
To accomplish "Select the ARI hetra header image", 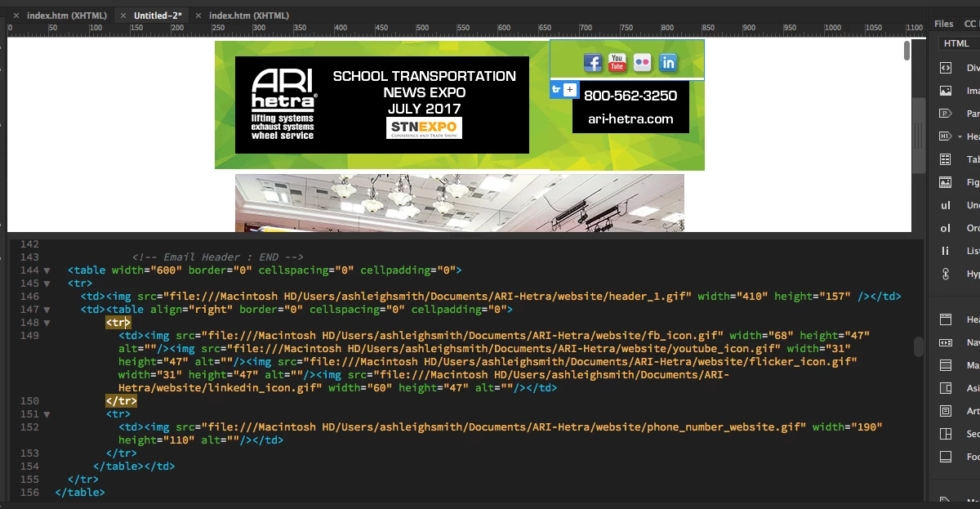I will [382, 105].
